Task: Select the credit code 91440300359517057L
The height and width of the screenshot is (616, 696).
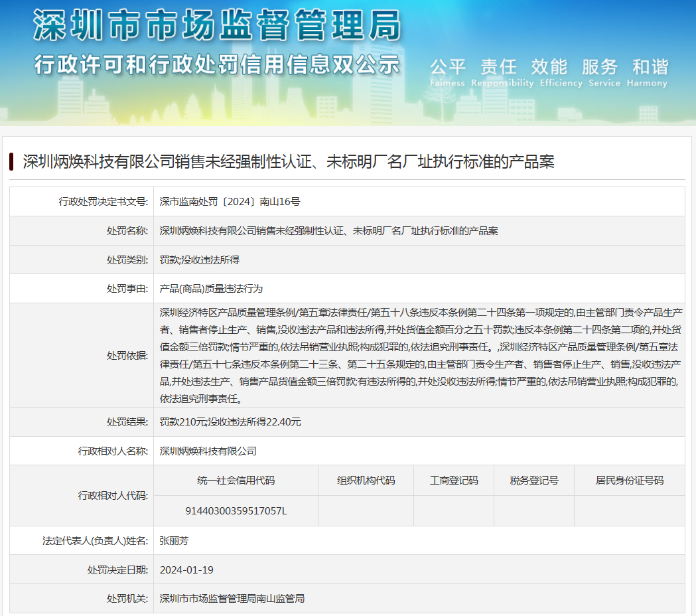Action: click(x=236, y=511)
